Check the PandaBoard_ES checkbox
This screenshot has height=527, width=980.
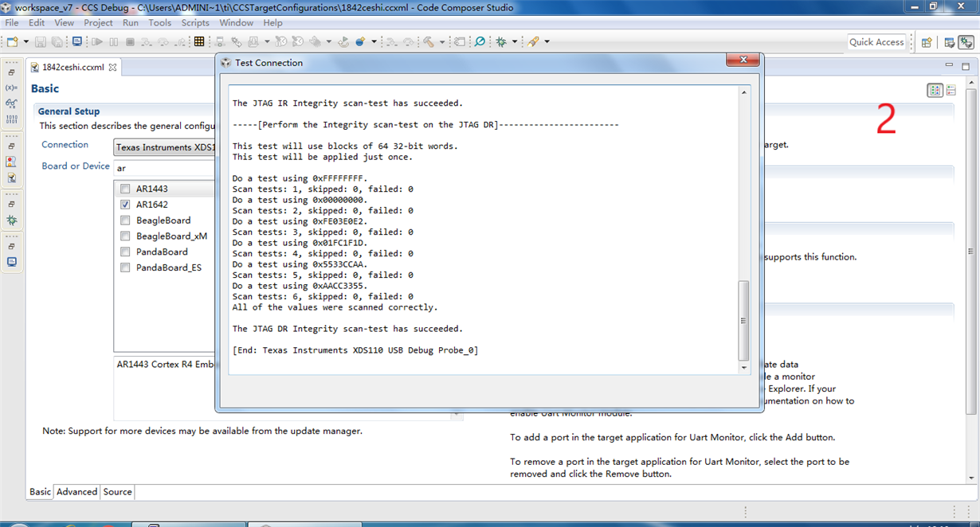click(125, 267)
